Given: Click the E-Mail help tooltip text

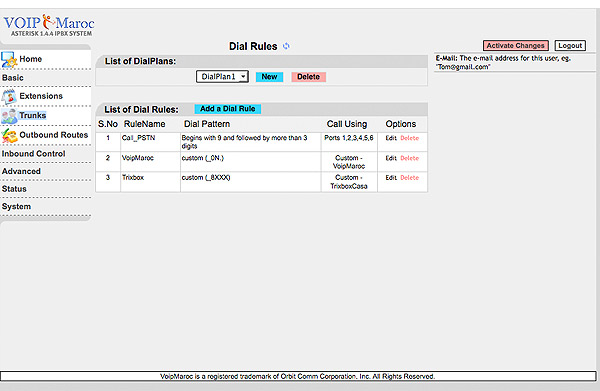Looking at the screenshot, I should [x=503, y=62].
